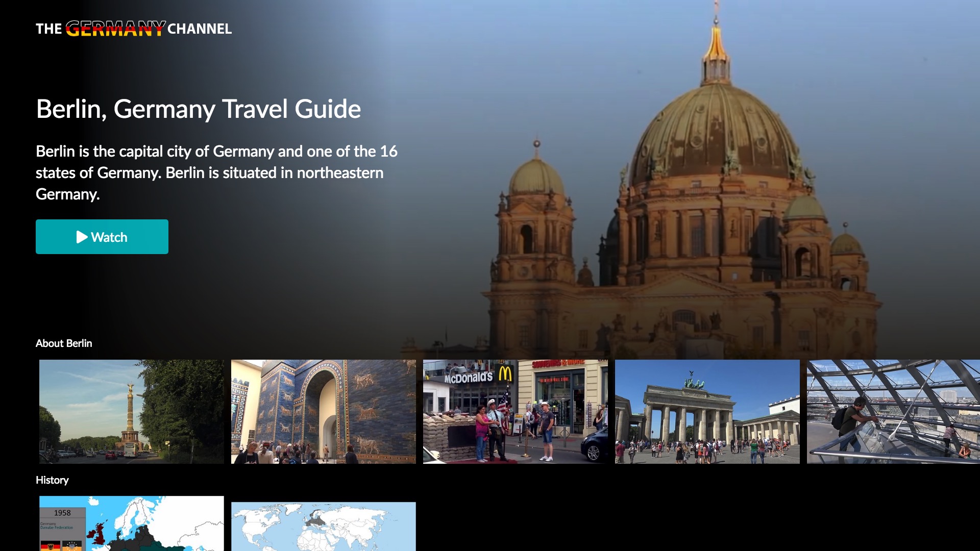Click the first tile in the About Berlin row
Viewport: 980px width, 551px height.
pyautogui.click(x=131, y=411)
